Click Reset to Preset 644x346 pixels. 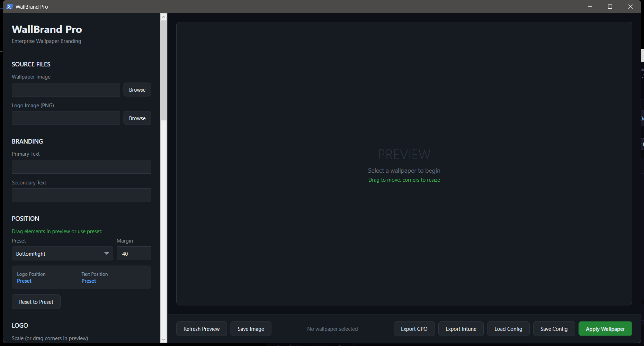pos(36,301)
